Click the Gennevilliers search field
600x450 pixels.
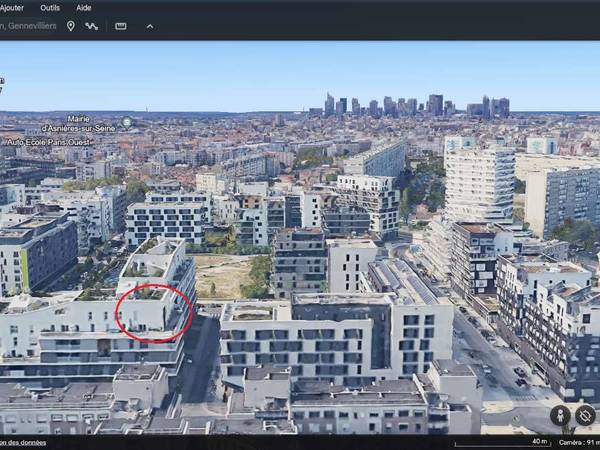[28, 26]
